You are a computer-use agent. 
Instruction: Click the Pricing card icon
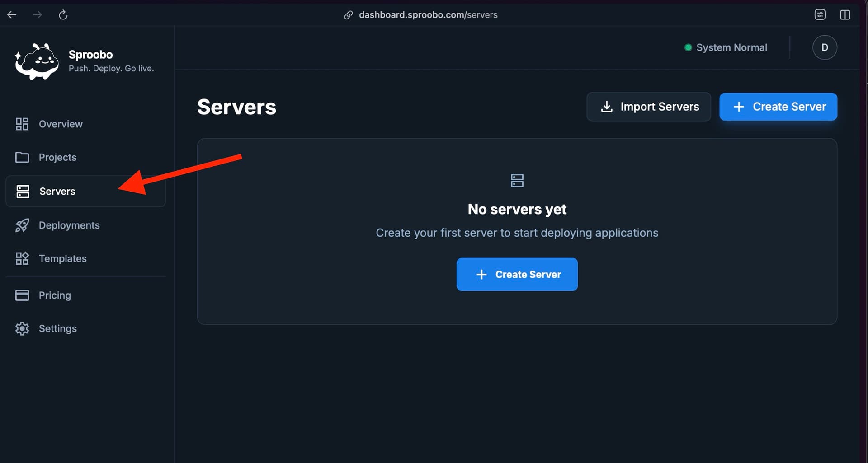pos(22,295)
